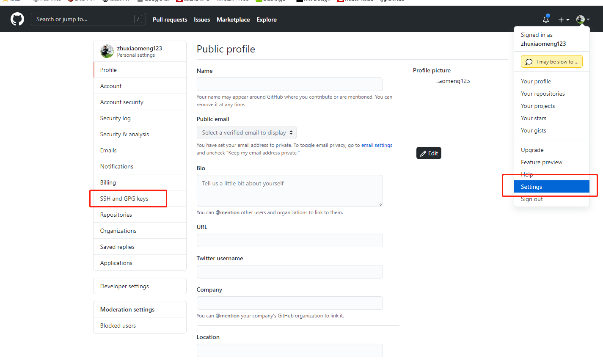Open Applications settings
This screenshot has width=603, height=364.
pyautogui.click(x=140, y=263)
